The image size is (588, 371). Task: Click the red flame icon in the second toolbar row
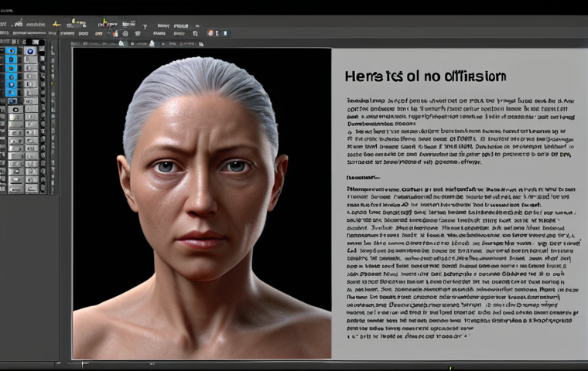click(115, 34)
